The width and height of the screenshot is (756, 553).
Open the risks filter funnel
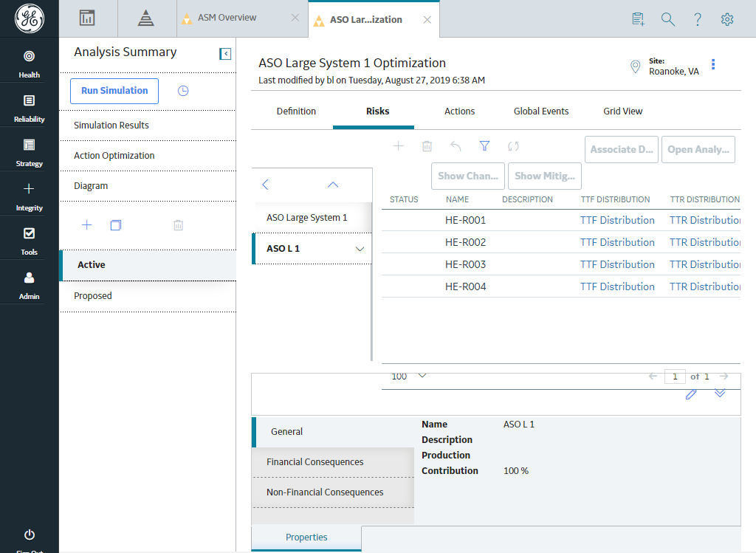(484, 146)
